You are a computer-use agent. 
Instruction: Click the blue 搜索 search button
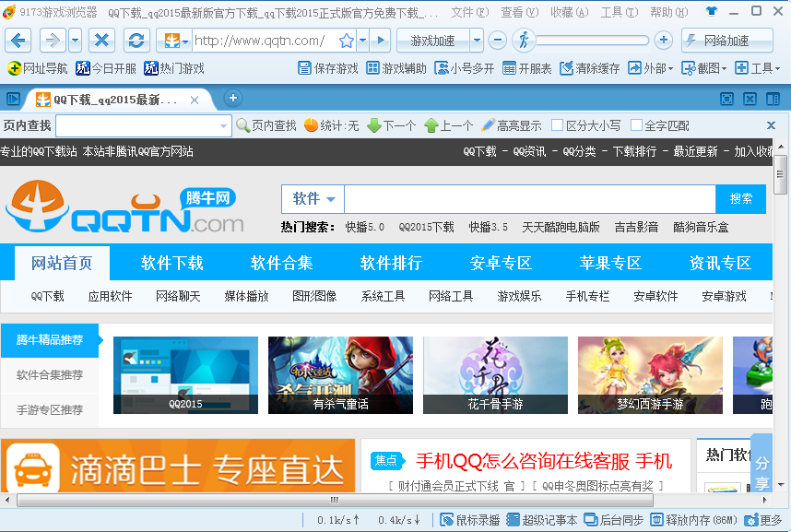pyautogui.click(x=740, y=199)
